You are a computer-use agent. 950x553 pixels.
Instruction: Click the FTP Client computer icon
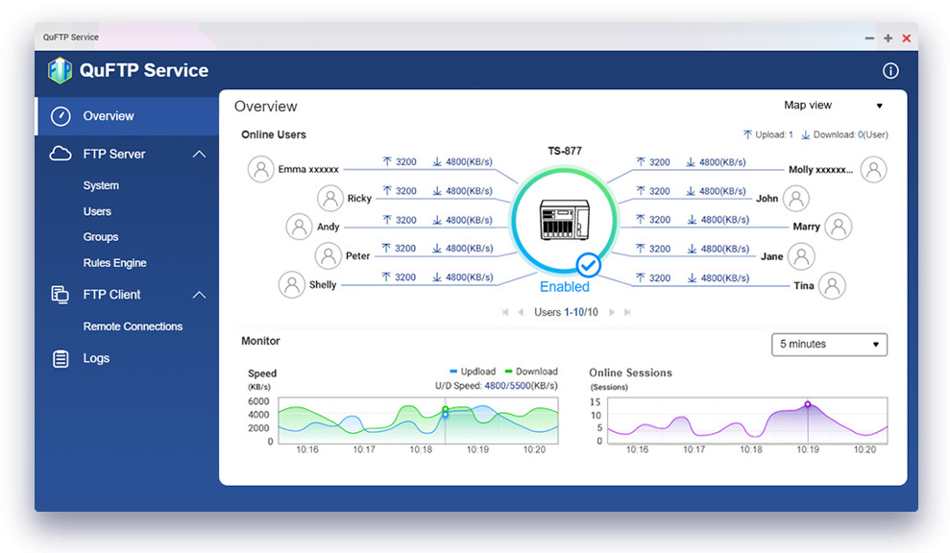tap(60, 295)
